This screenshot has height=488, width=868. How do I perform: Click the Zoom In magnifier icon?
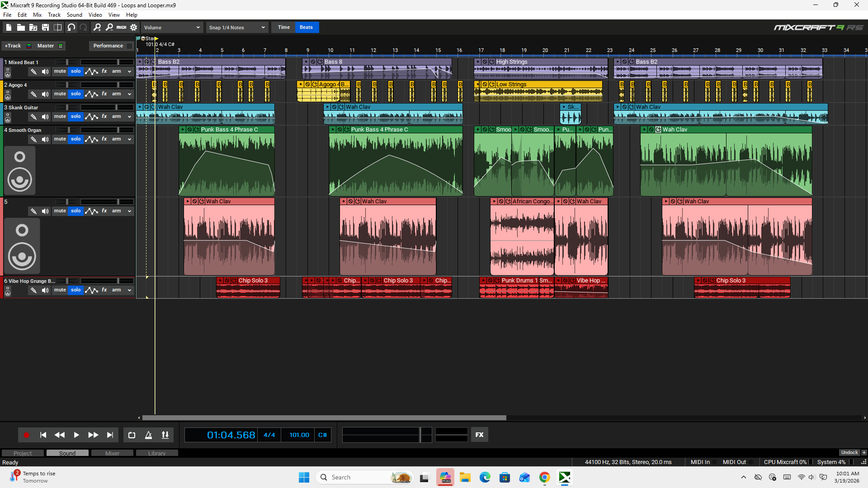[x=97, y=28]
